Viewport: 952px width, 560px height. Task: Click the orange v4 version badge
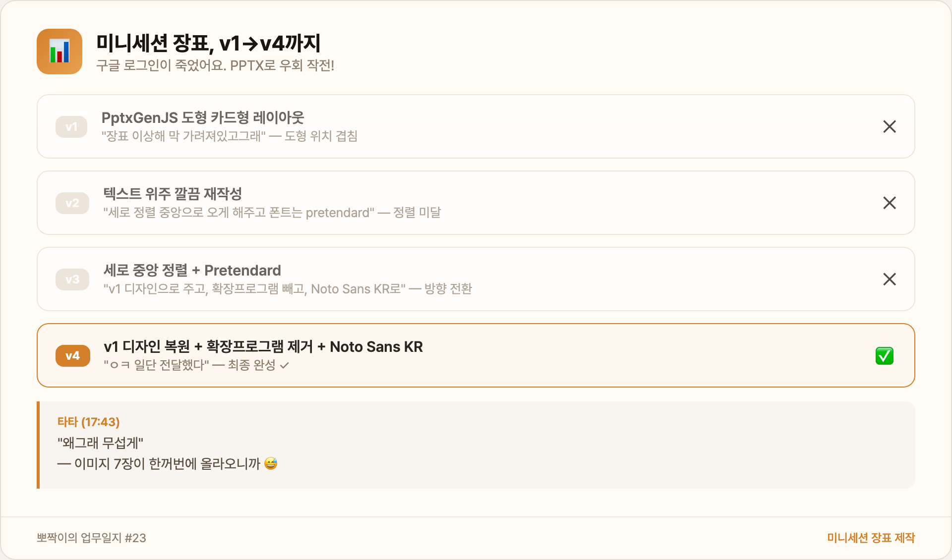[x=72, y=356]
